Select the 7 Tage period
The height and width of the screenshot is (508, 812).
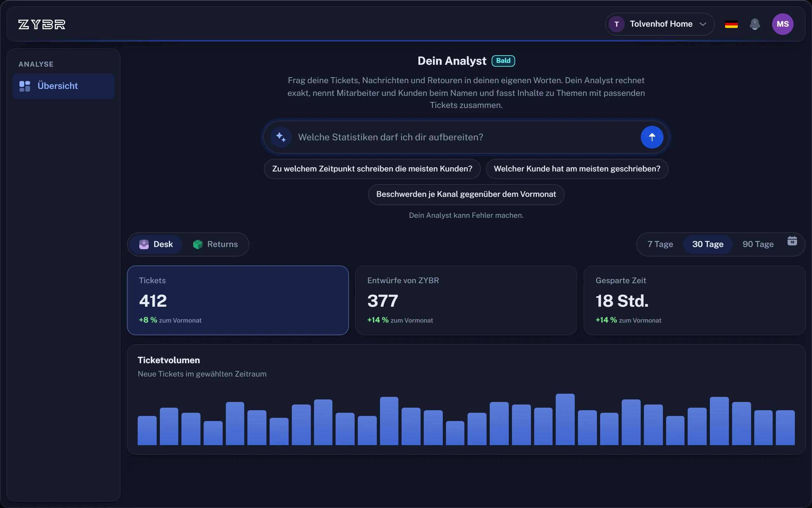click(660, 244)
